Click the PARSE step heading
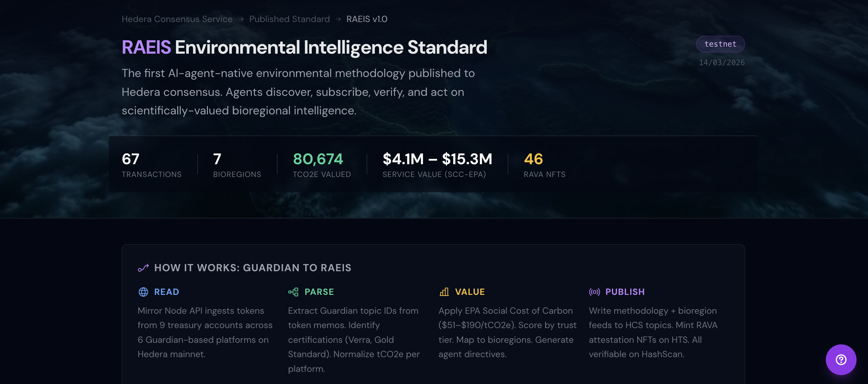Screen dimensions: 868x384 319,292
